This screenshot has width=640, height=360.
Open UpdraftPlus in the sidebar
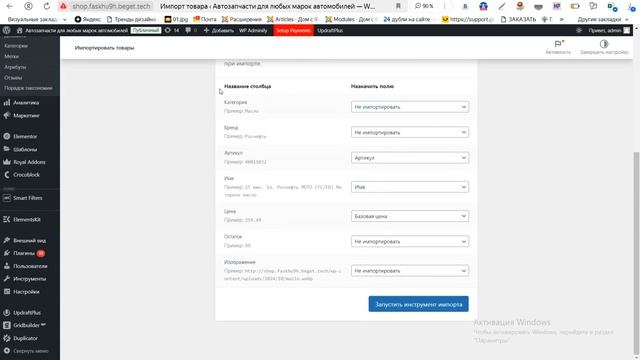click(x=27, y=313)
